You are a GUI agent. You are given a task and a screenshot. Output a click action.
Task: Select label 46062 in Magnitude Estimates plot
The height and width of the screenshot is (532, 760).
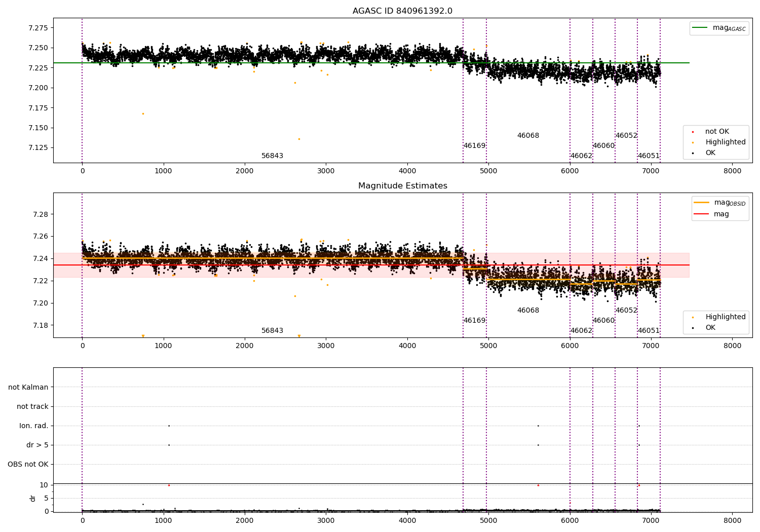coord(581,331)
